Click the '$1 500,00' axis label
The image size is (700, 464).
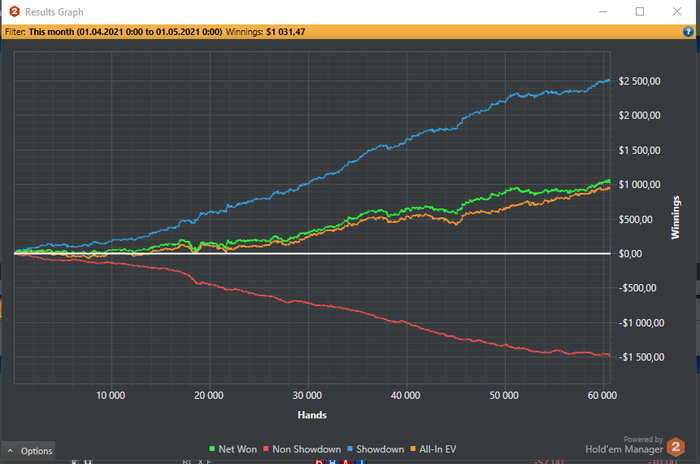click(x=639, y=150)
